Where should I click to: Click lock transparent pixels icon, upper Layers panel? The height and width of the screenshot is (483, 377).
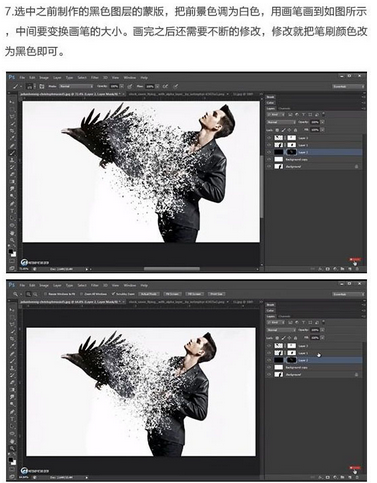pos(277,130)
